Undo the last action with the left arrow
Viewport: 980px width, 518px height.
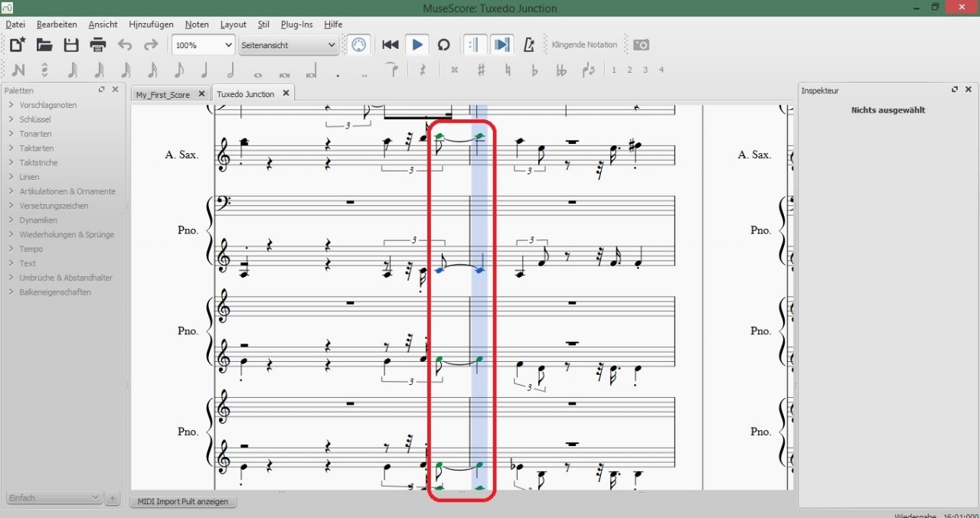(x=125, y=45)
